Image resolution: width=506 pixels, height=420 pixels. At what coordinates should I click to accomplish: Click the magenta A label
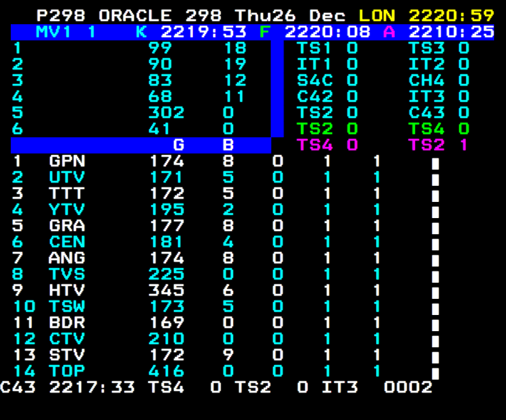(389, 32)
